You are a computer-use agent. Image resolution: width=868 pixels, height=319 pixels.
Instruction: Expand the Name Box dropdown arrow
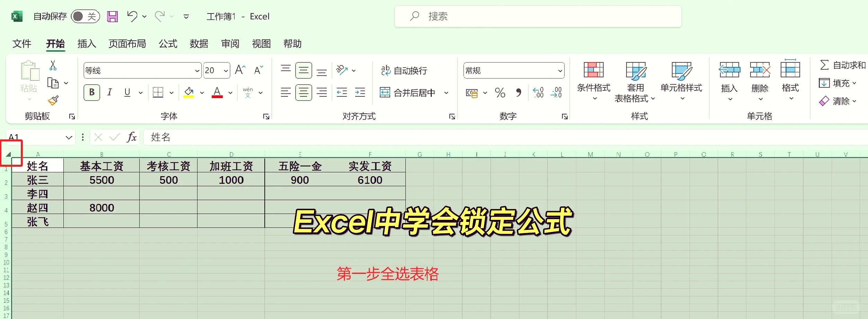(69, 138)
